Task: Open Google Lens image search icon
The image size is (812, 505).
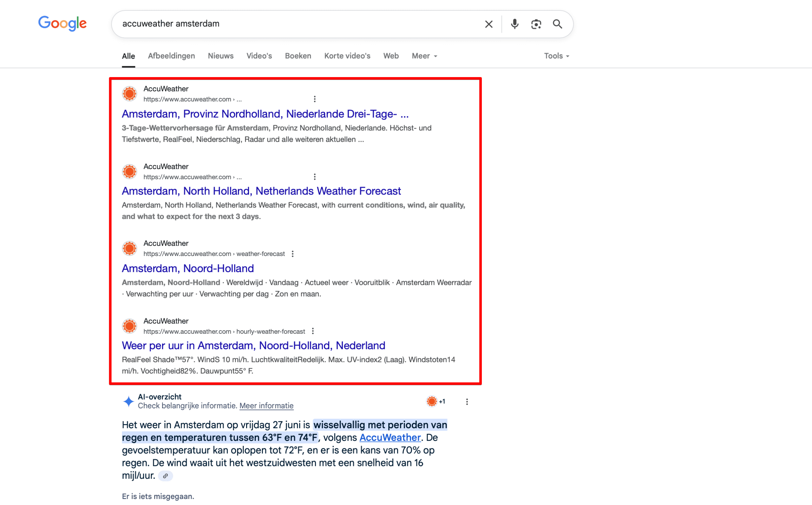Action: pyautogui.click(x=536, y=24)
